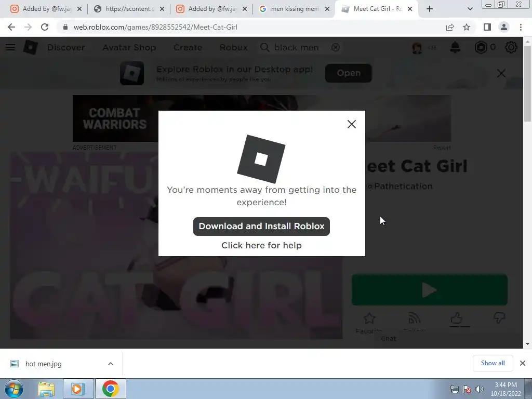
Task: Open Windows Explorer from the taskbar
Action: click(x=46, y=389)
